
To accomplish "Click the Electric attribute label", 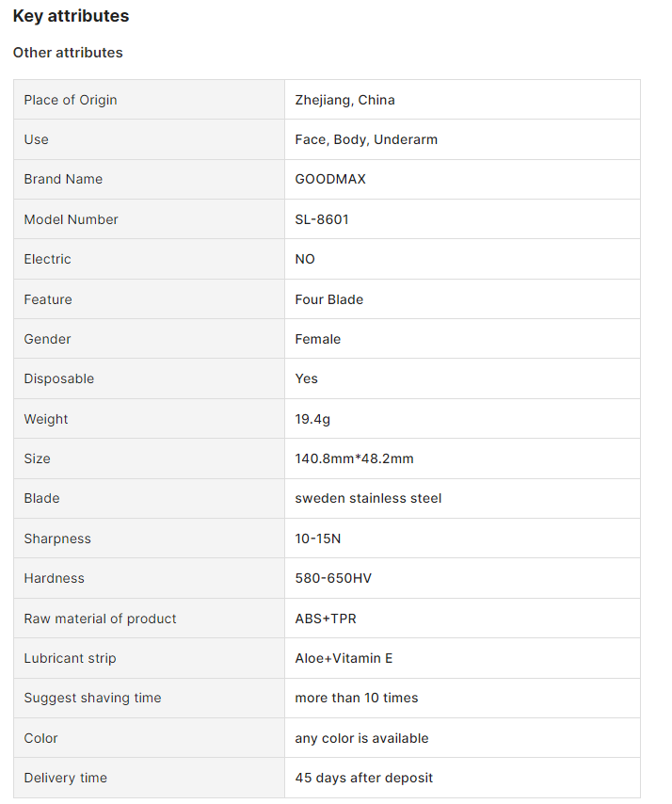I will tap(47, 259).
